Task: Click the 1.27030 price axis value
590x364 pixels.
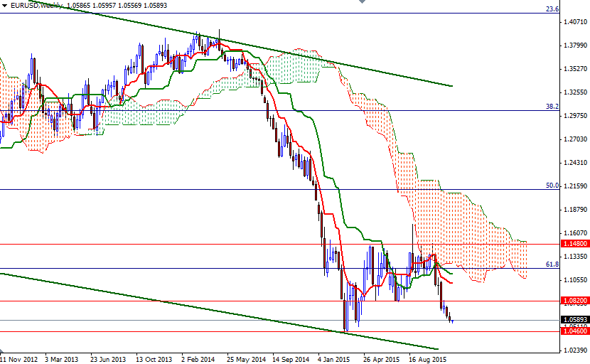Action: point(575,139)
